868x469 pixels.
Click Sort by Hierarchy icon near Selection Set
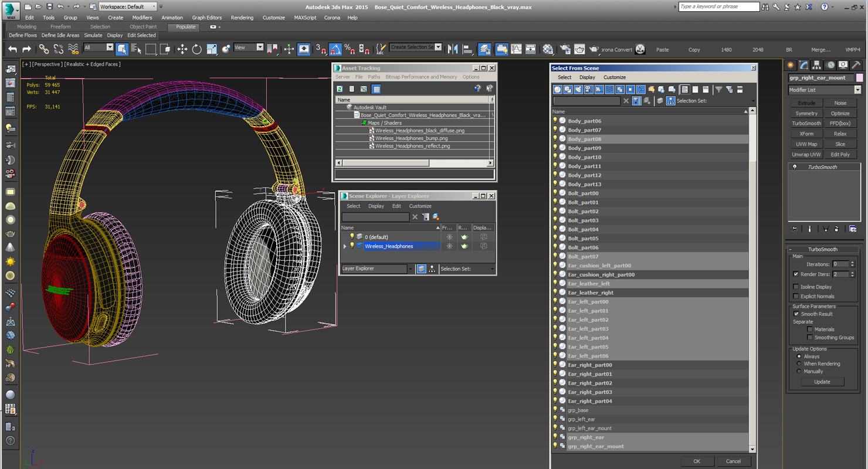pyautogui.click(x=670, y=101)
